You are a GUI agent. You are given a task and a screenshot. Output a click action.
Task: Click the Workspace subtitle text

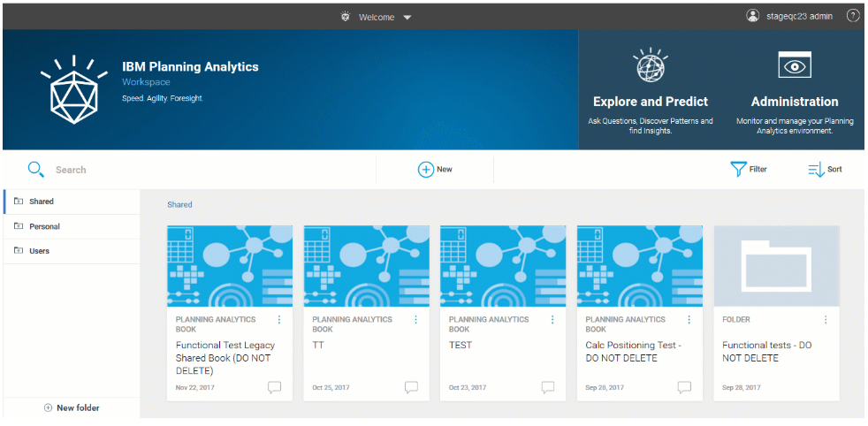(146, 82)
